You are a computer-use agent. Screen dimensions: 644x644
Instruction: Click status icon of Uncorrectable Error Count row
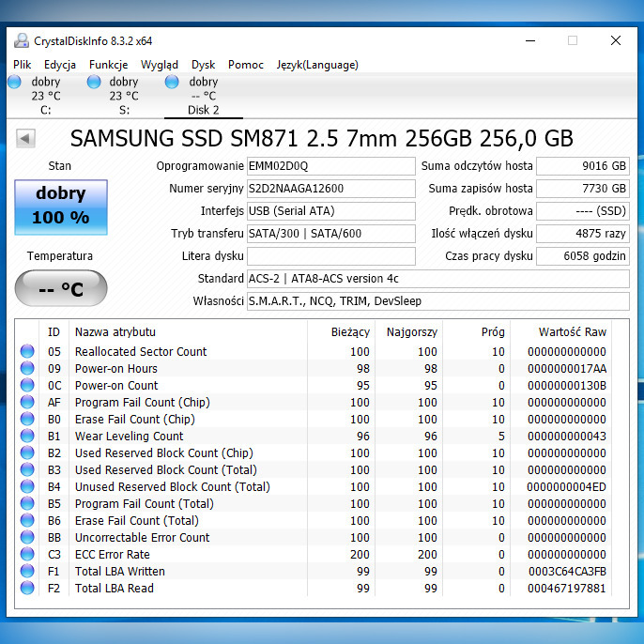click(27, 537)
